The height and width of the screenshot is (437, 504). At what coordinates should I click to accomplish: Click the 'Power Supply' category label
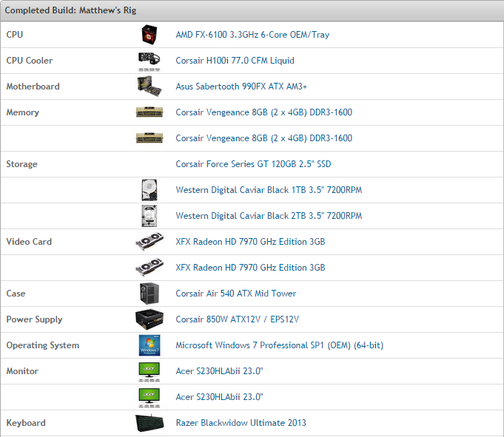click(34, 319)
